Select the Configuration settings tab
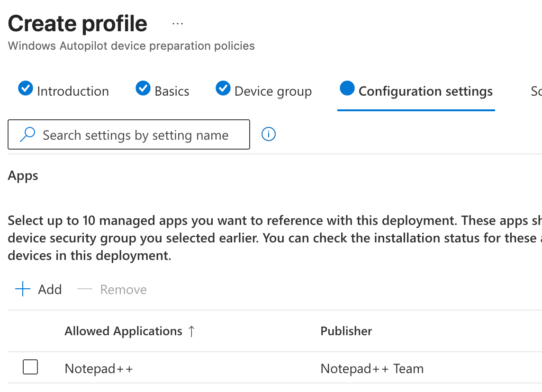 (x=425, y=91)
